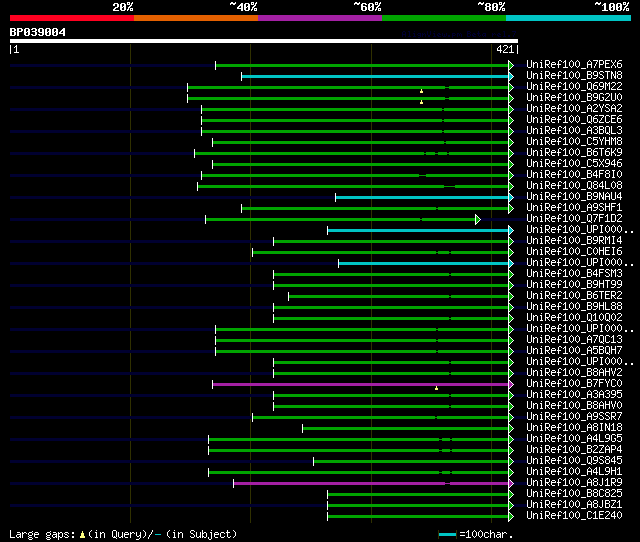Select hit UniRef100_A7PEX6
This screenshot has width=640, height=542.
574,64
